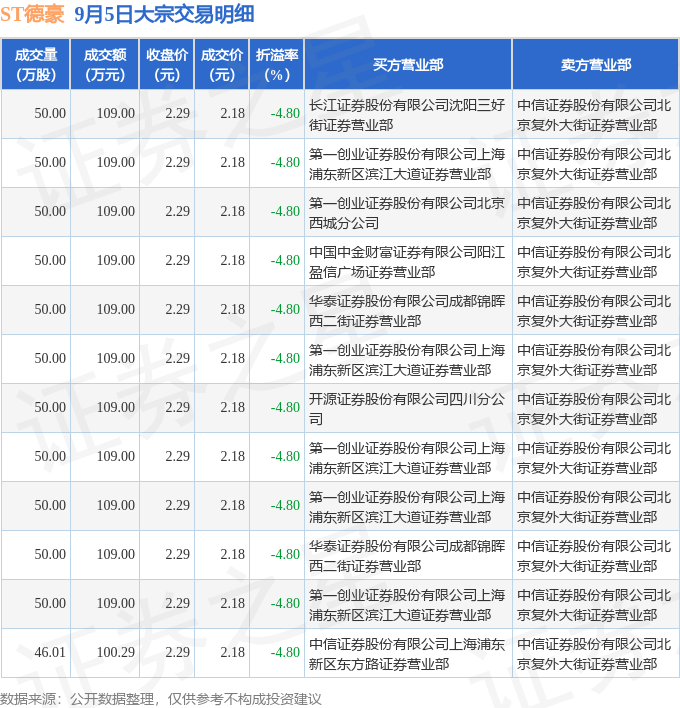680x708 pixels.
Task: Select buyer 长江证券股份有限公司沈阳三好街证券营业部
Action: coord(407,115)
